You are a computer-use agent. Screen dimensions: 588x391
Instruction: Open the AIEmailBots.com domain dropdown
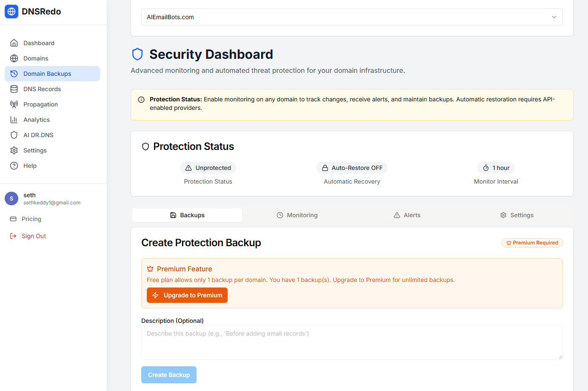pyautogui.click(x=352, y=17)
